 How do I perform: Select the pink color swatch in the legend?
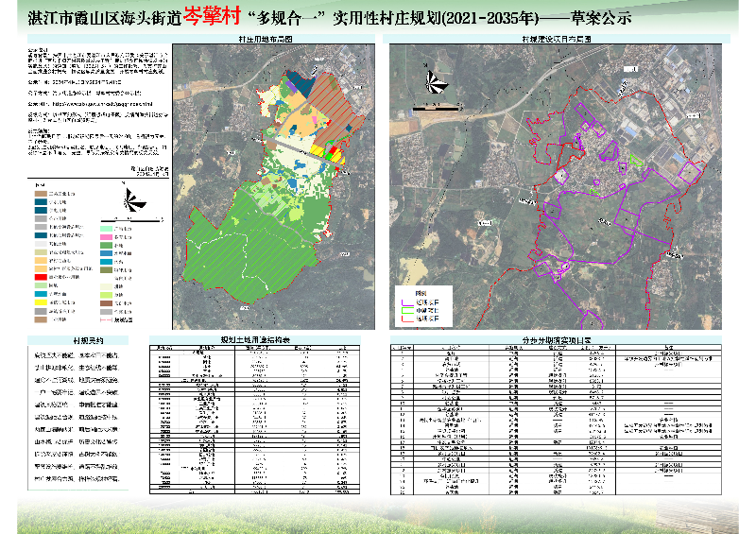106,237
